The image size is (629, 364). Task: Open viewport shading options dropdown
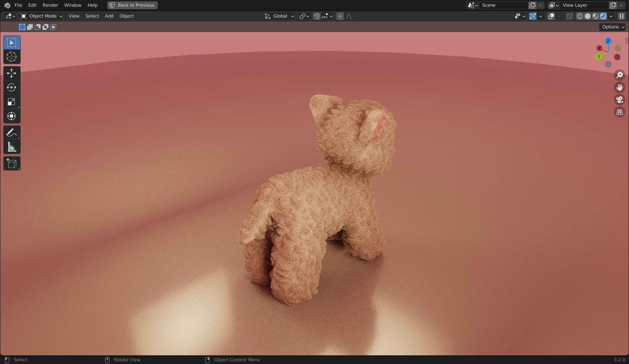click(x=611, y=16)
